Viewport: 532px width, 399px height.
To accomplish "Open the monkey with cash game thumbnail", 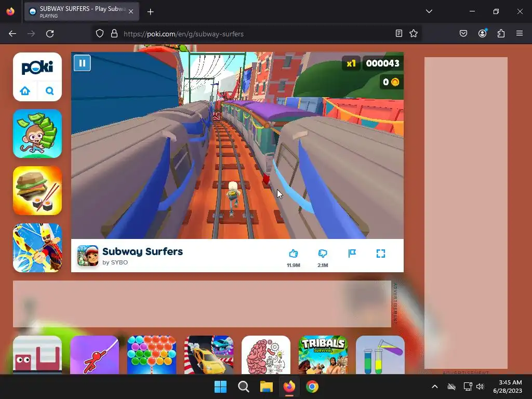I will [x=37, y=134].
